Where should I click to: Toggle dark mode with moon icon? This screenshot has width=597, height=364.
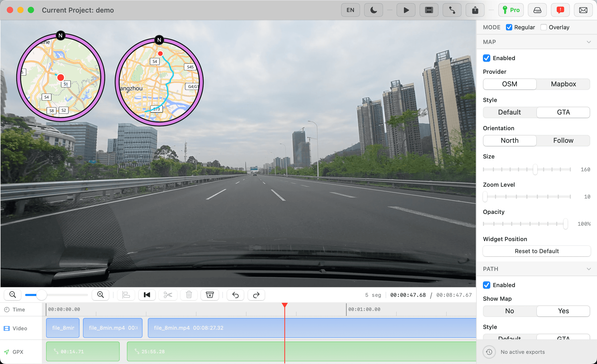373,10
